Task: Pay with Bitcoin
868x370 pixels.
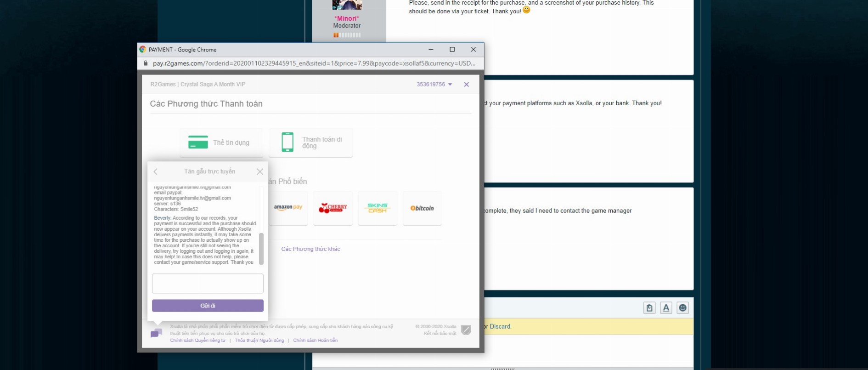Action: pyautogui.click(x=422, y=208)
